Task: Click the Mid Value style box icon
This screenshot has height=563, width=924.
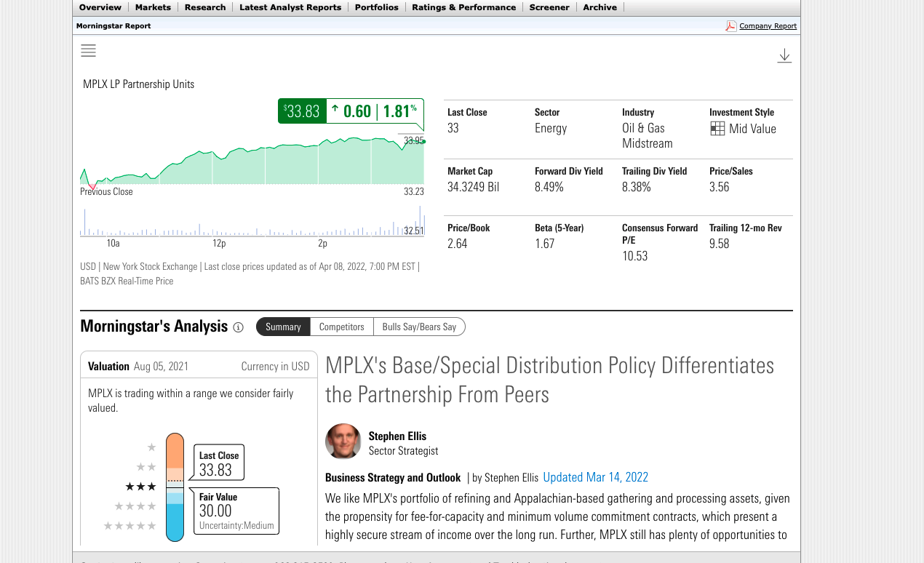Action: tap(717, 129)
